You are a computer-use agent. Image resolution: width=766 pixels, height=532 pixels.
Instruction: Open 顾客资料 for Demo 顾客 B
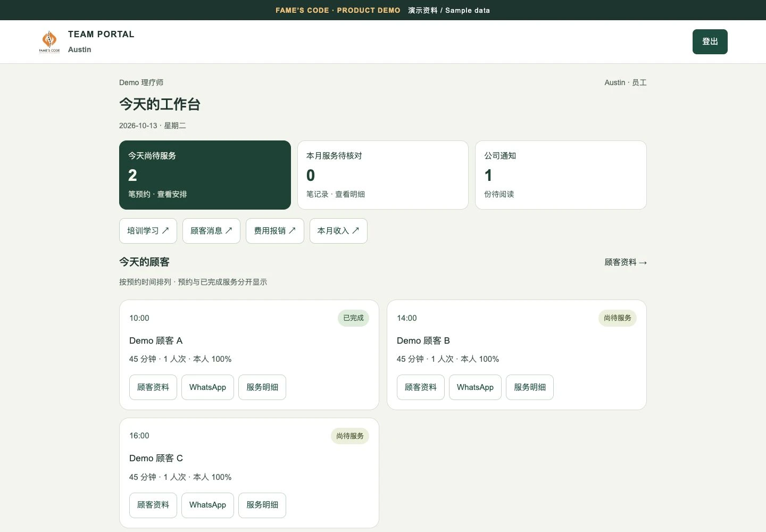(x=421, y=387)
